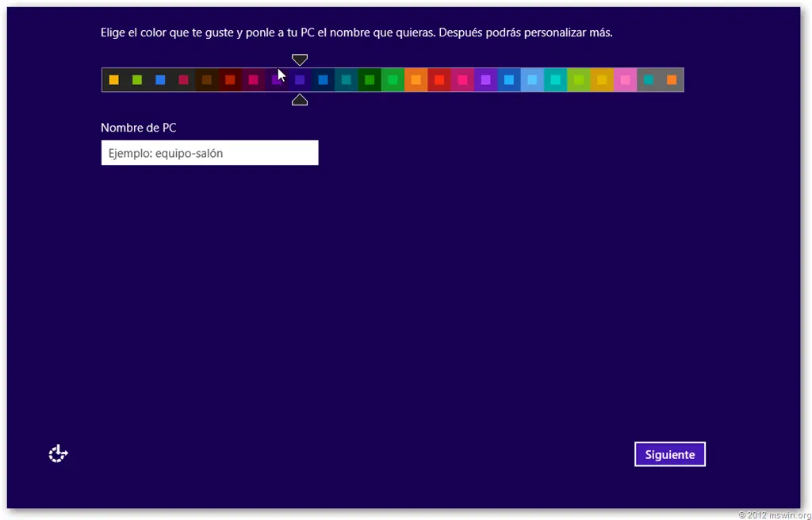Choose the green-on-dark-green color swatch
Screen dimensions: 812x520
click(370, 80)
